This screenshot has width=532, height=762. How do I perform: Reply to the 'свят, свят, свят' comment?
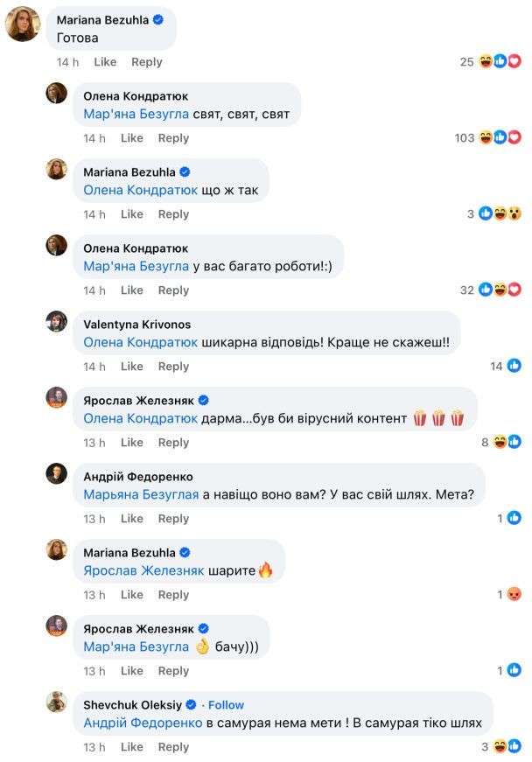pos(173,138)
